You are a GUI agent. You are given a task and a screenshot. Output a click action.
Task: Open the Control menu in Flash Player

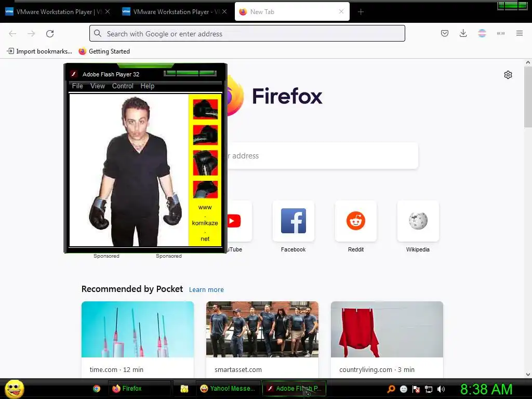pos(123,86)
